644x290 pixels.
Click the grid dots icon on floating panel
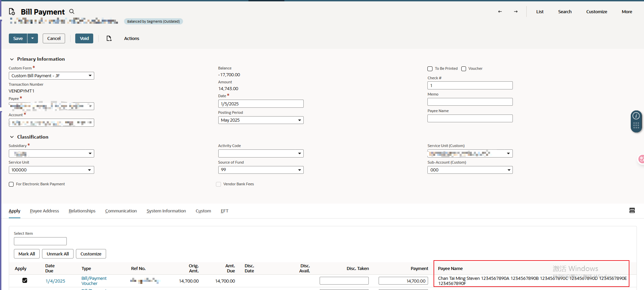click(636, 126)
